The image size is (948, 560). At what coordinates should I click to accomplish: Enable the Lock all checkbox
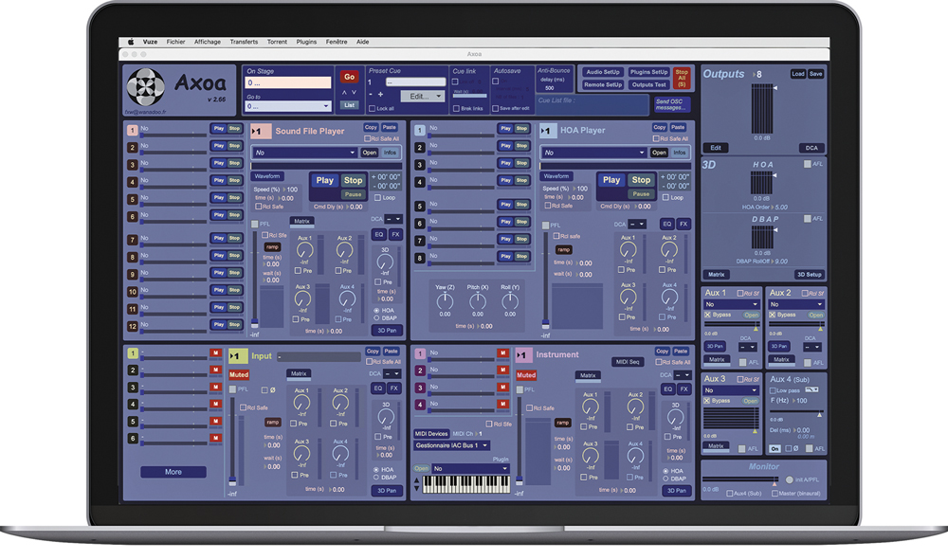(372, 109)
